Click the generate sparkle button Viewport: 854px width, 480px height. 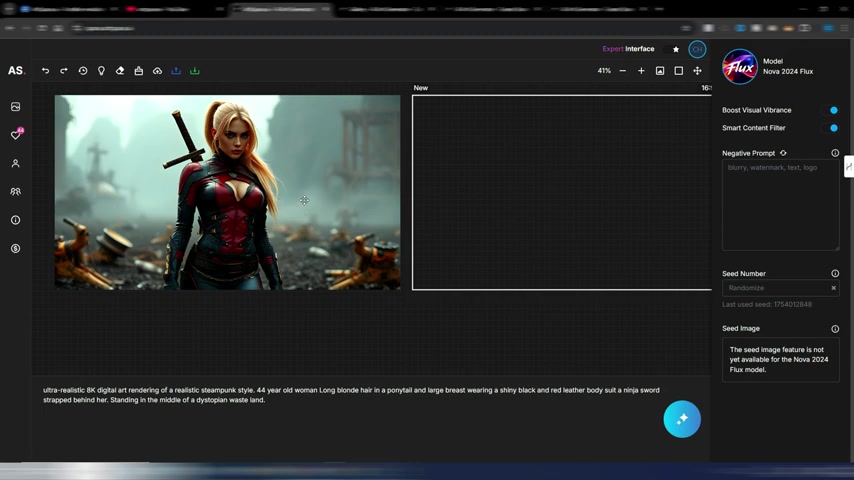[x=682, y=419]
